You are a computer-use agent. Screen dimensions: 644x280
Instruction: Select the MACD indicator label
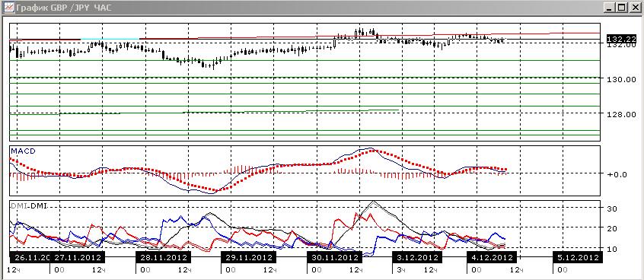pos(23,151)
